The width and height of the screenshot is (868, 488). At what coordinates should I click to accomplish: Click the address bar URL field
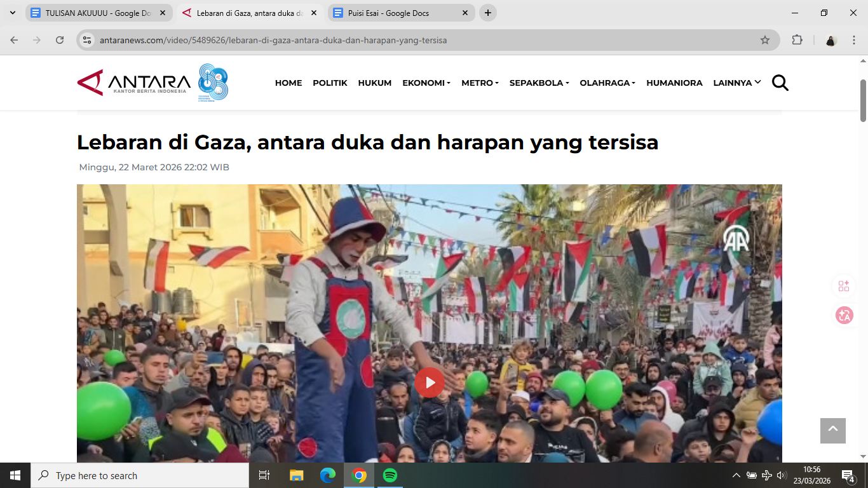[426, 40]
